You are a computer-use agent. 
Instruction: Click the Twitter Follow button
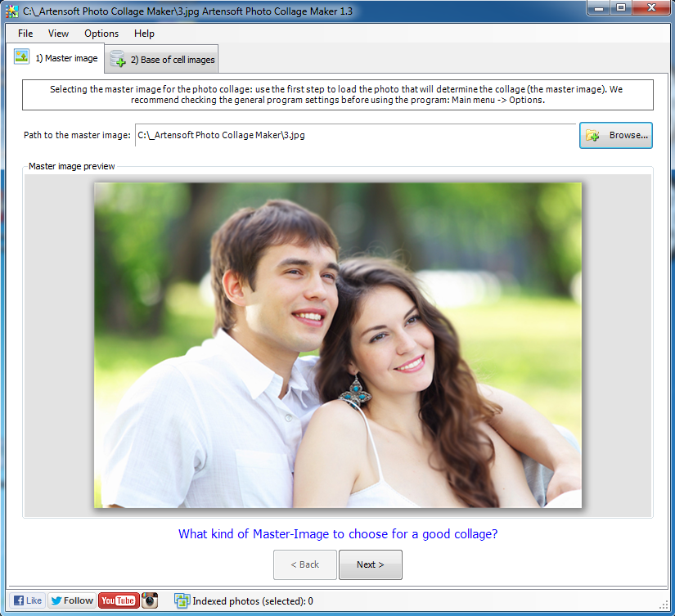click(x=72, y=600)
